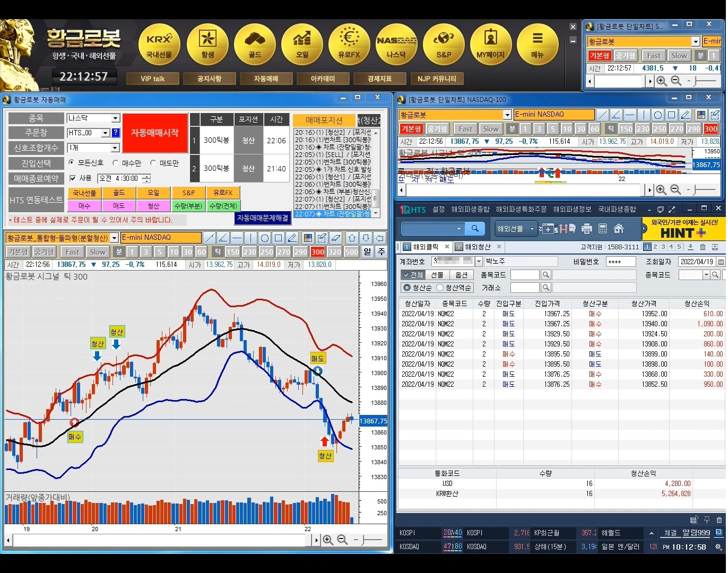The height and width of the screenshot is (573, 728).
Task: Select 모든신호 radio button
Action: click(x=72, y=163)
